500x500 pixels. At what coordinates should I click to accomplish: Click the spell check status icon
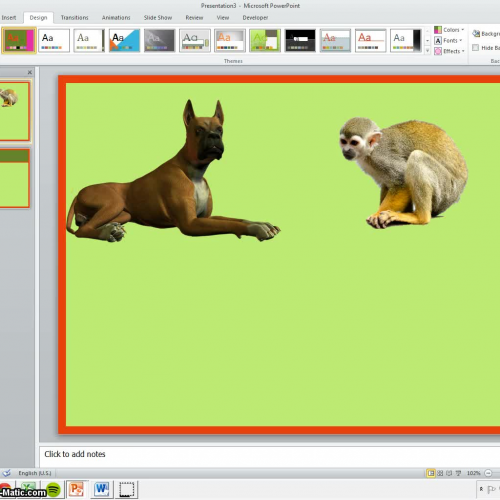[x=6, y=473]
